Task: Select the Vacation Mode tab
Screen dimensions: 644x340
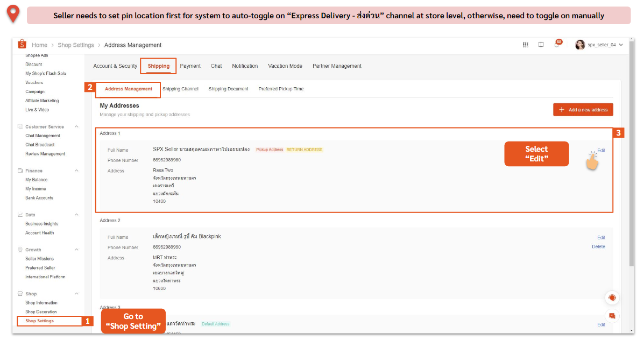Action: point(285,66)
